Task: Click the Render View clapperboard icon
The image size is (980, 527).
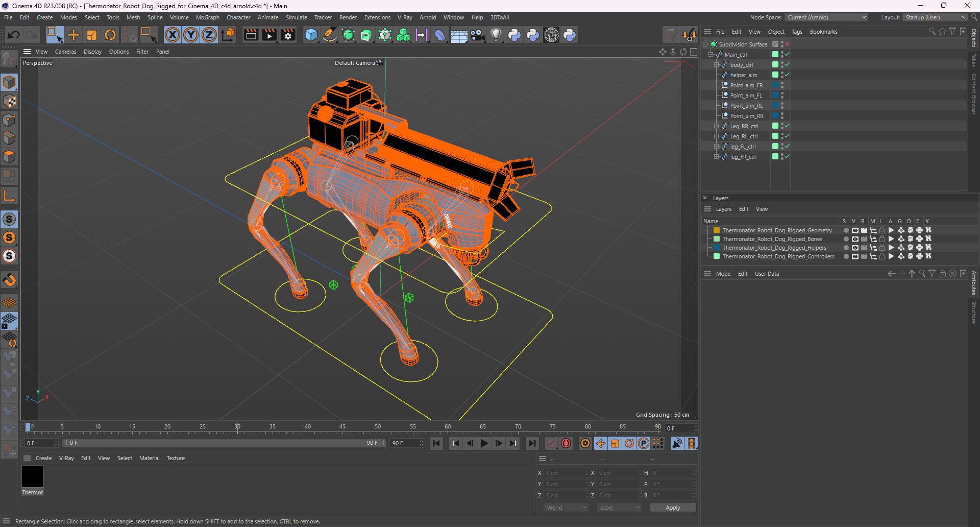Action: click(x=251, y=35)
